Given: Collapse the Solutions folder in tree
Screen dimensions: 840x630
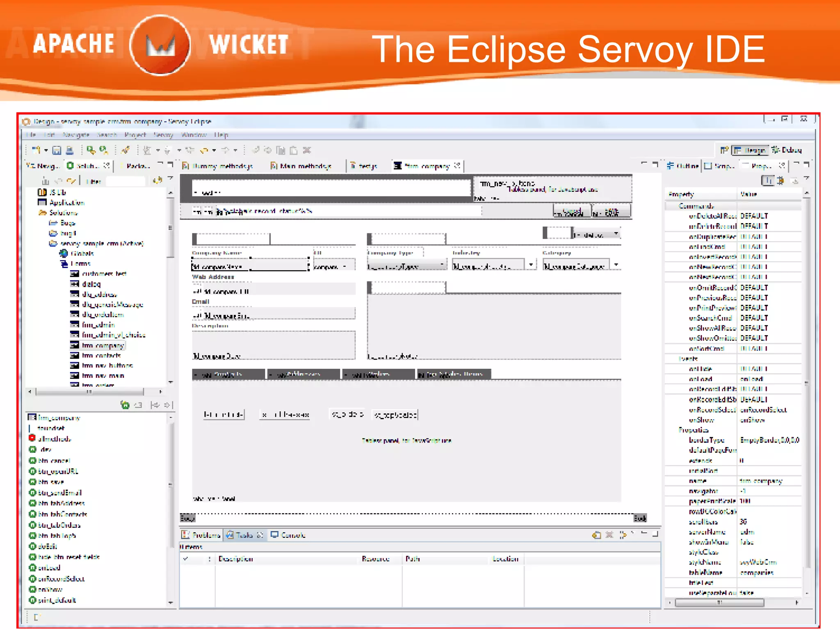Looking at the screenshot, I should point(42,213).
